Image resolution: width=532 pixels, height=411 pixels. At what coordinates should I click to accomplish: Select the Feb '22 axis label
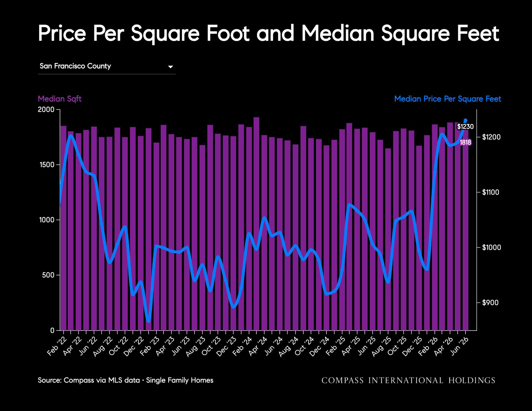click(x=57, y=346)
